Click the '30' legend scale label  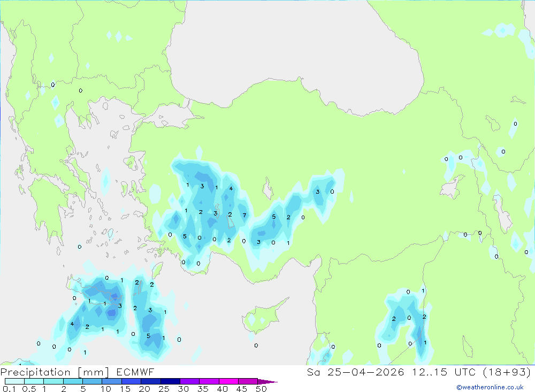[x=184, y=389]
